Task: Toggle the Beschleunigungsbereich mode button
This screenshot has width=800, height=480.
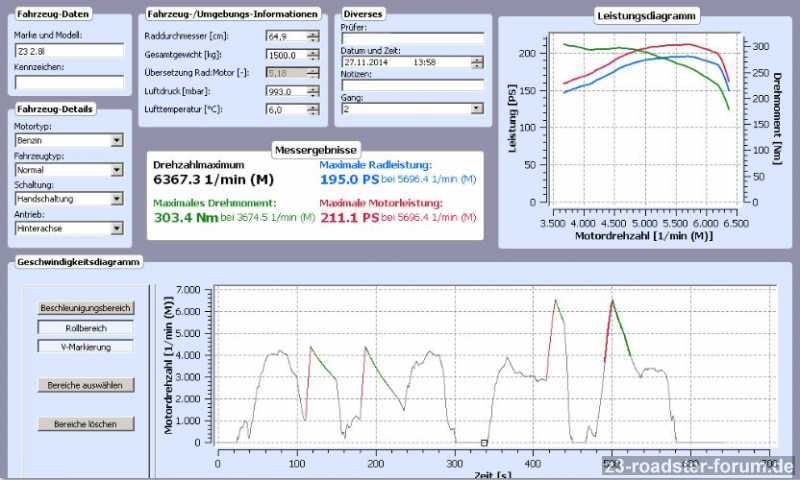Action: 85,308
